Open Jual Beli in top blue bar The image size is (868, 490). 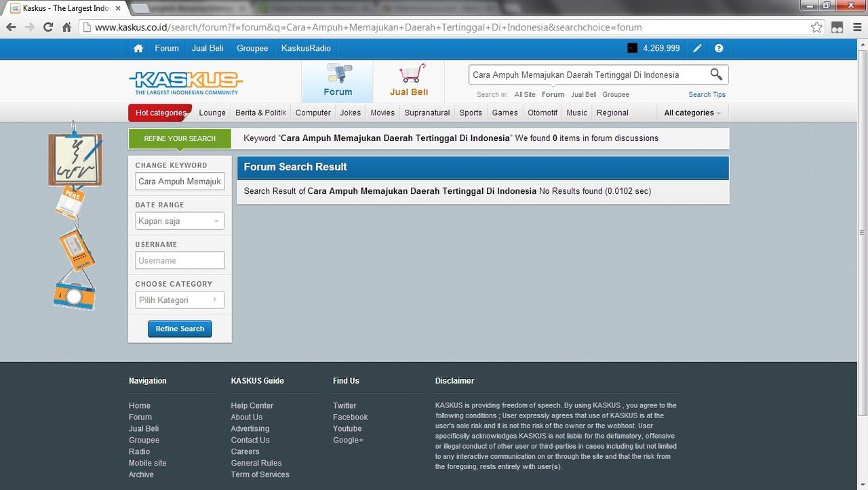pos(208,48)
